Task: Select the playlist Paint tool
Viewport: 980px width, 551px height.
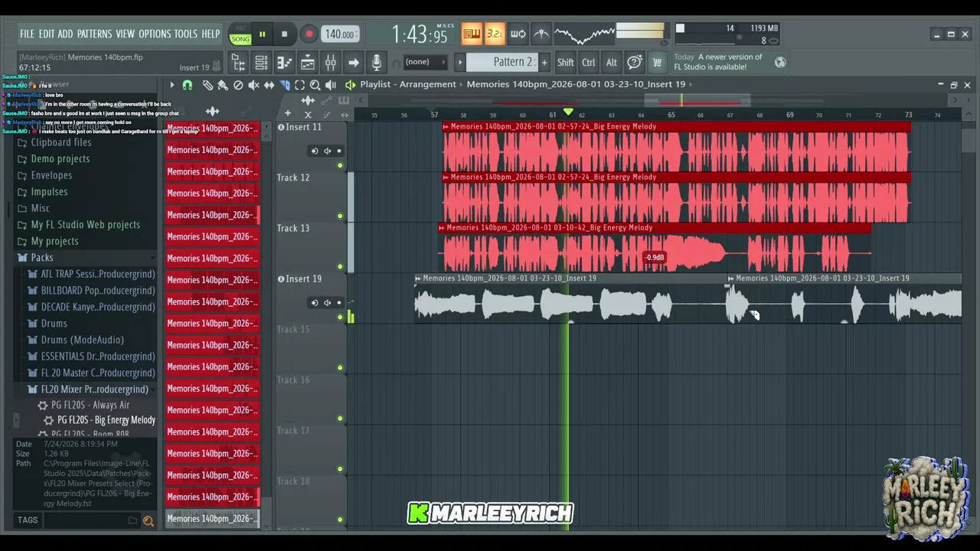Action: (x=223, y=85)
